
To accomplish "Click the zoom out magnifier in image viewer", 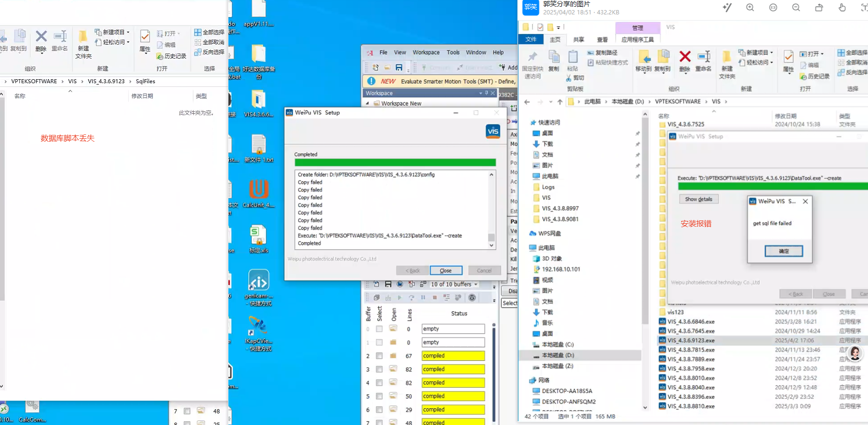I will (x=796, y=8).
